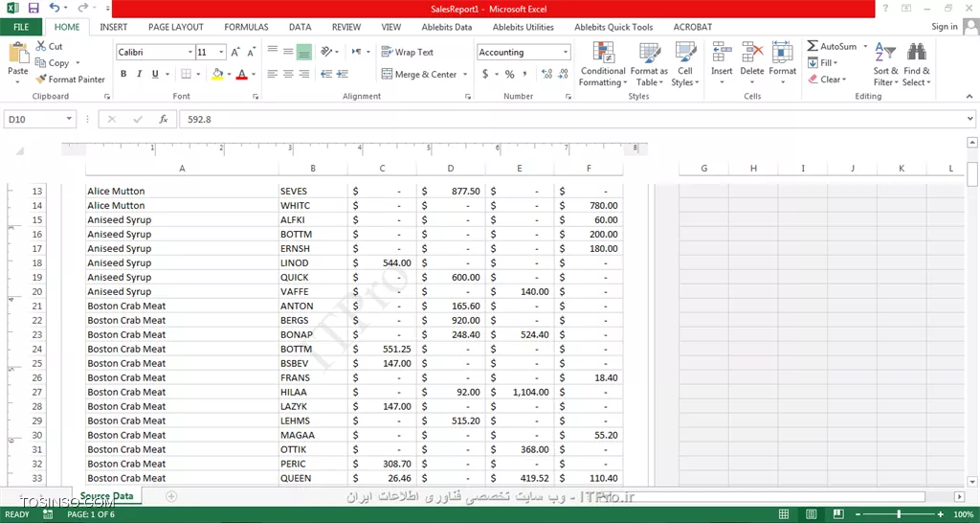Expand Merge & Center dropdown arrow
This screenshot has width=980, height=523.
tap(465, 75)
